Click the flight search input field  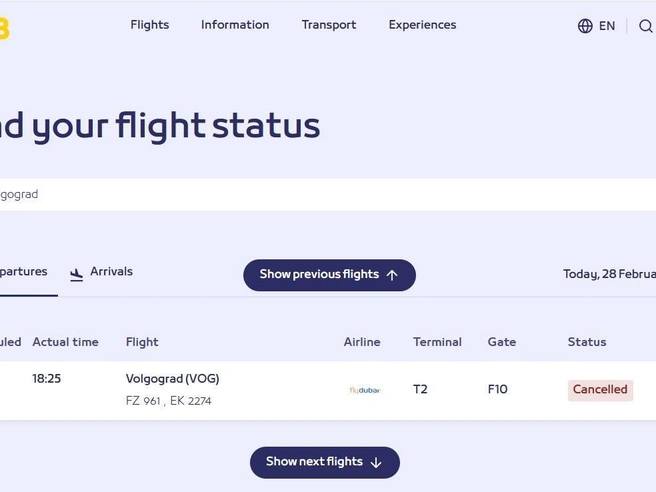tap(328, 195)
